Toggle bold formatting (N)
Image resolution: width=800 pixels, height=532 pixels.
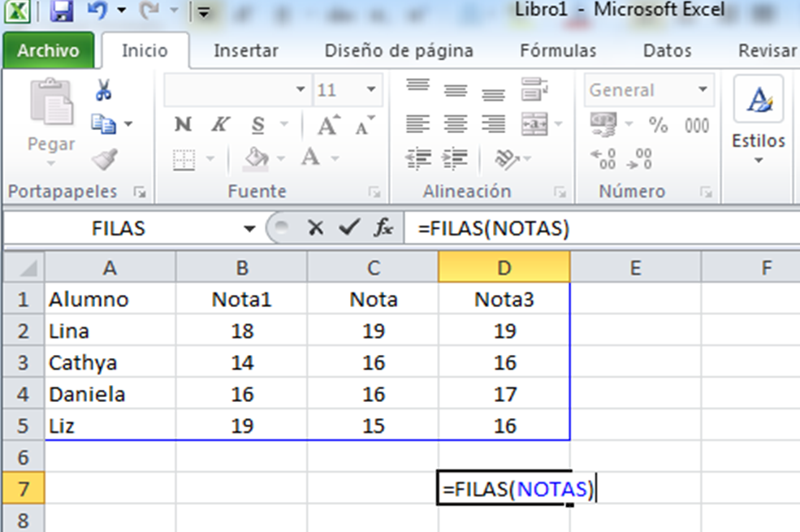(184, 125)
